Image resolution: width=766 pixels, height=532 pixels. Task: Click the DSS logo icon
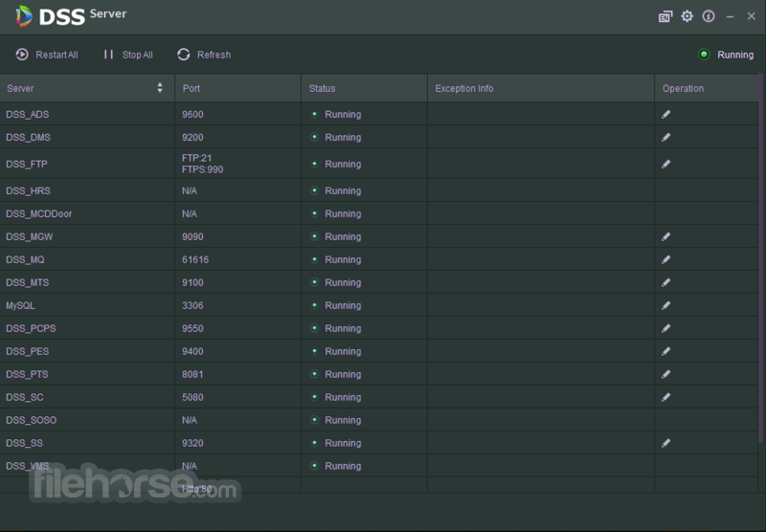click(x=23, y=16)
